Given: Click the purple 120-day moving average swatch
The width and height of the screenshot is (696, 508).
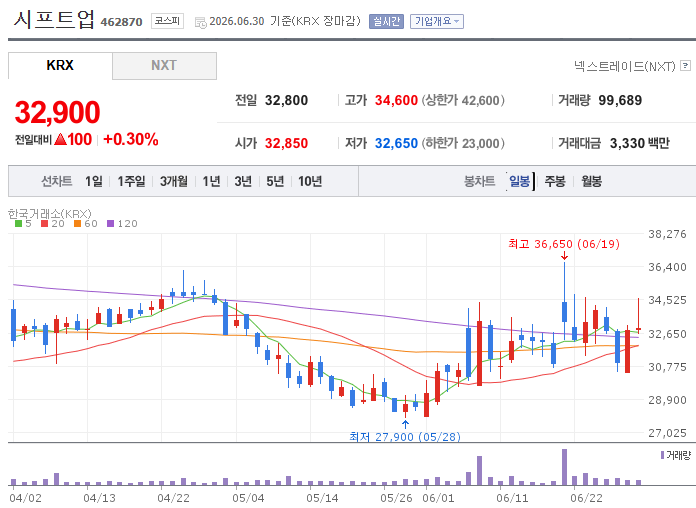Looking at the screenshot, I should click(x=111, y=224).
